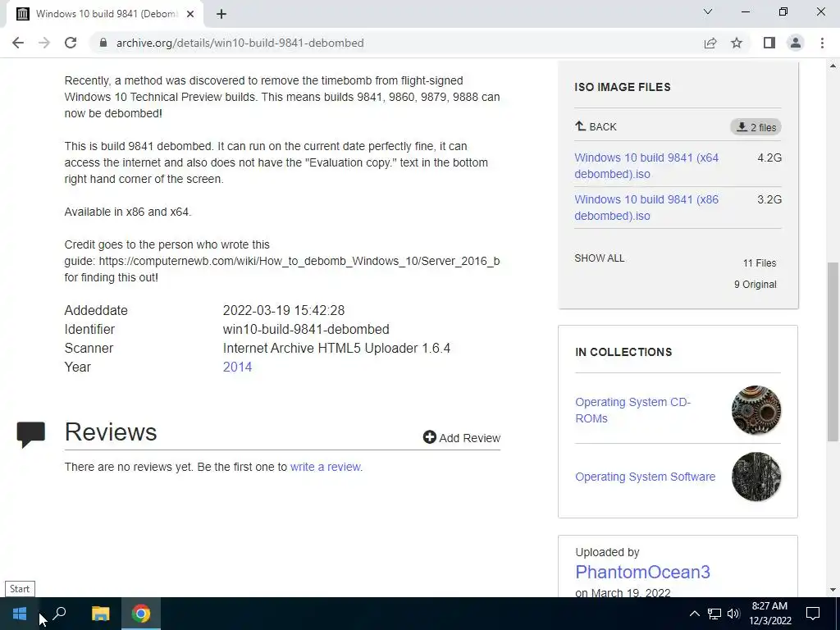Click Internet Archive HTML5 Uploader 1.6.4 text

(x=336, y=348)
